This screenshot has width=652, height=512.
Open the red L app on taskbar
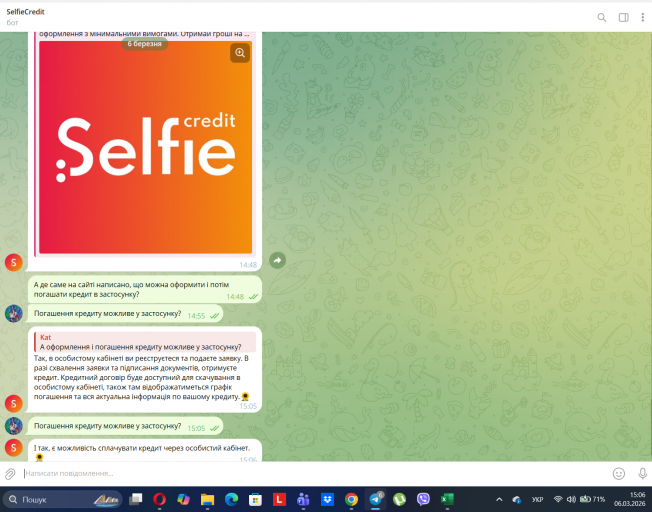click(x=279, y=499)
